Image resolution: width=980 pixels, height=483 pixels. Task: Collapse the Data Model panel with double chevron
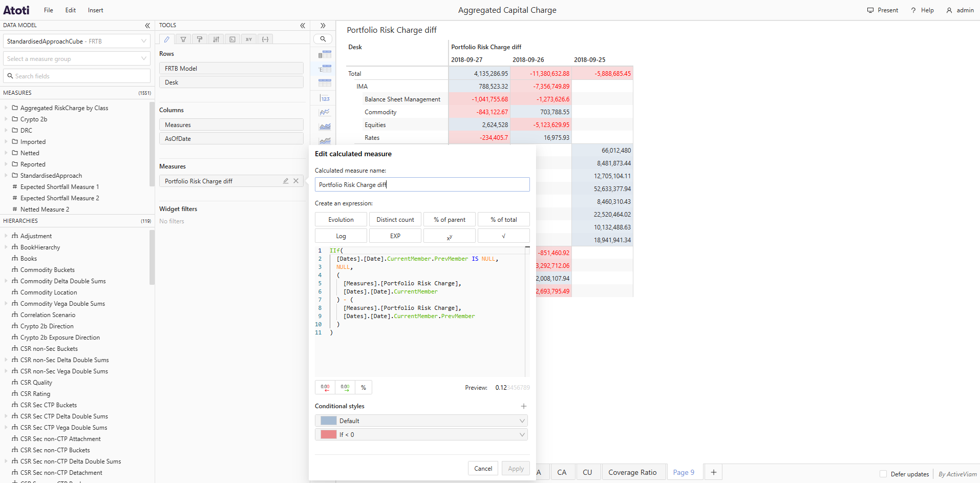tap(147, 25)
